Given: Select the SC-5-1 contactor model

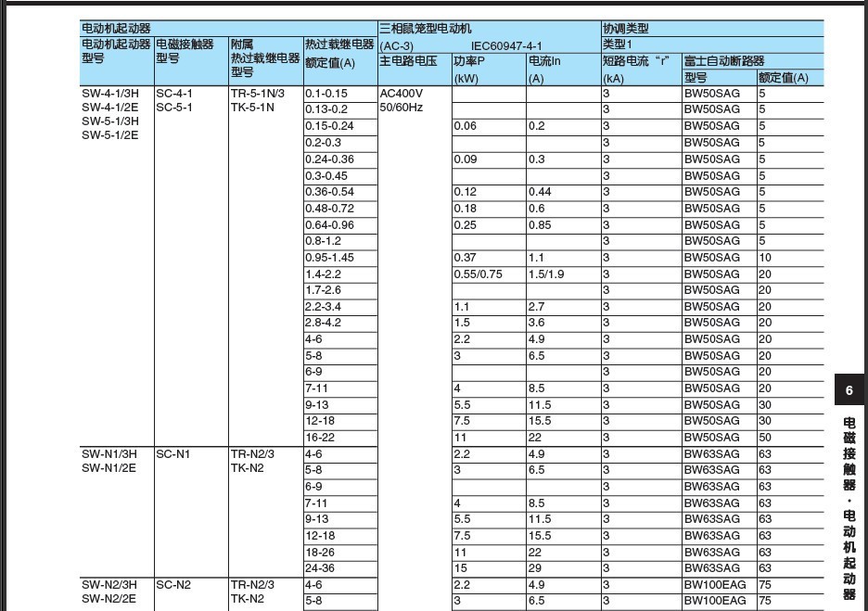Looking at the screenshot, I should coord(174,108).
